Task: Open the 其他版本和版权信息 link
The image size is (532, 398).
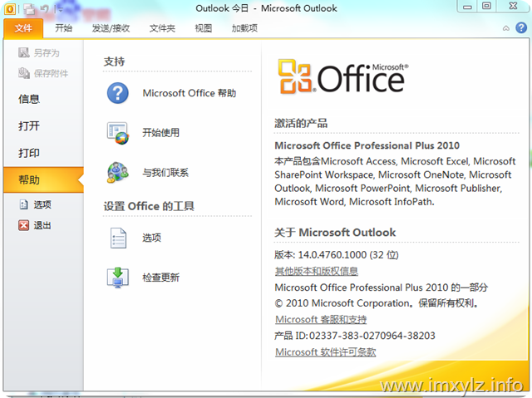Action: (x=316, y=271)
